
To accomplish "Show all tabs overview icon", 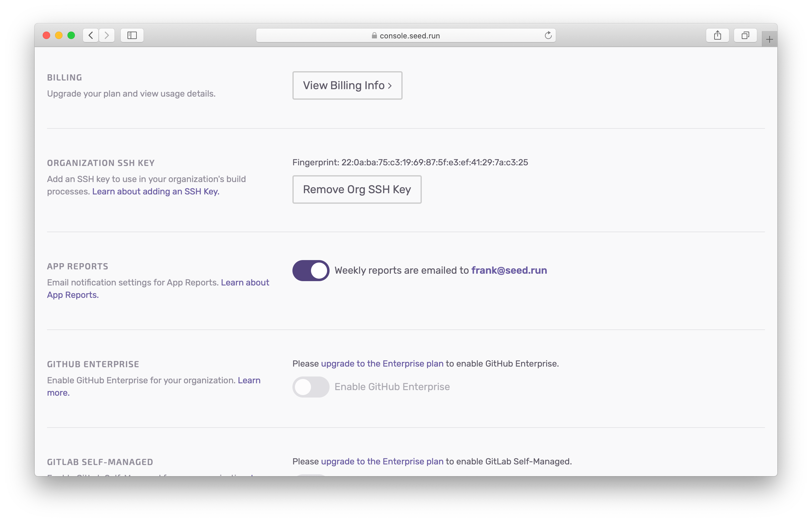I will coord(745,35).
